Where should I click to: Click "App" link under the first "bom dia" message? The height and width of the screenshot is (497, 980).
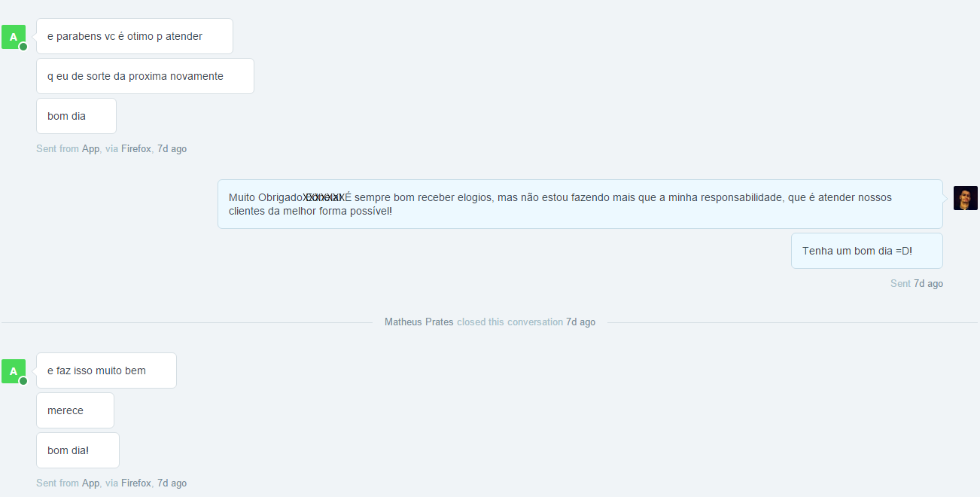(x=90, y=149)
